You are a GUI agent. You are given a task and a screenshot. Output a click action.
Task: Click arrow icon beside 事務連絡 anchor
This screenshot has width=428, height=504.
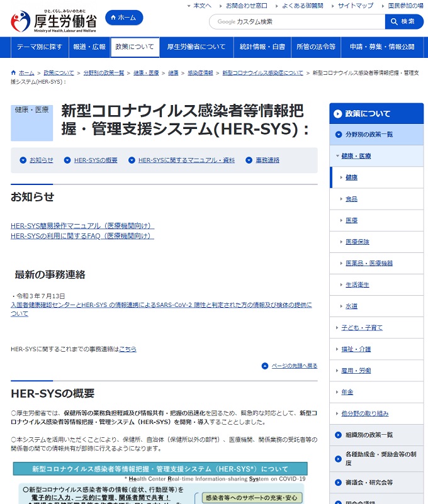[x=249, y=160]
